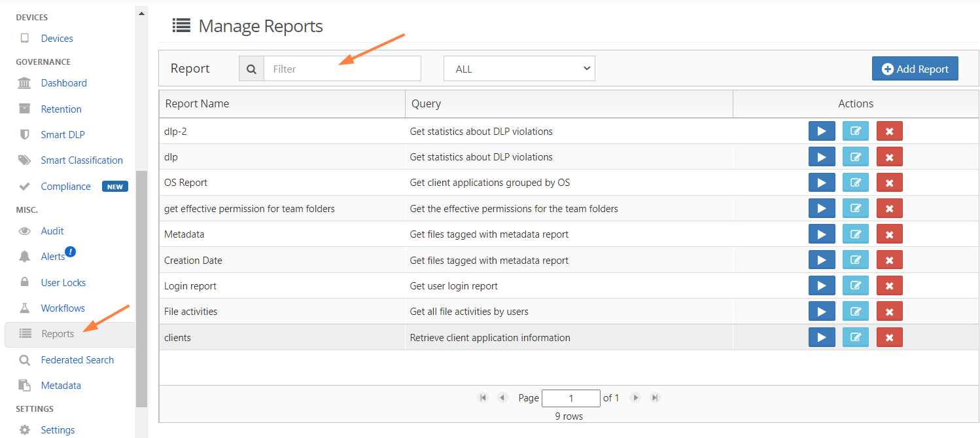Viewport: 980px width, 438px height.
Task: Run the dlp-2 report
Action: (x=822, y=132)
